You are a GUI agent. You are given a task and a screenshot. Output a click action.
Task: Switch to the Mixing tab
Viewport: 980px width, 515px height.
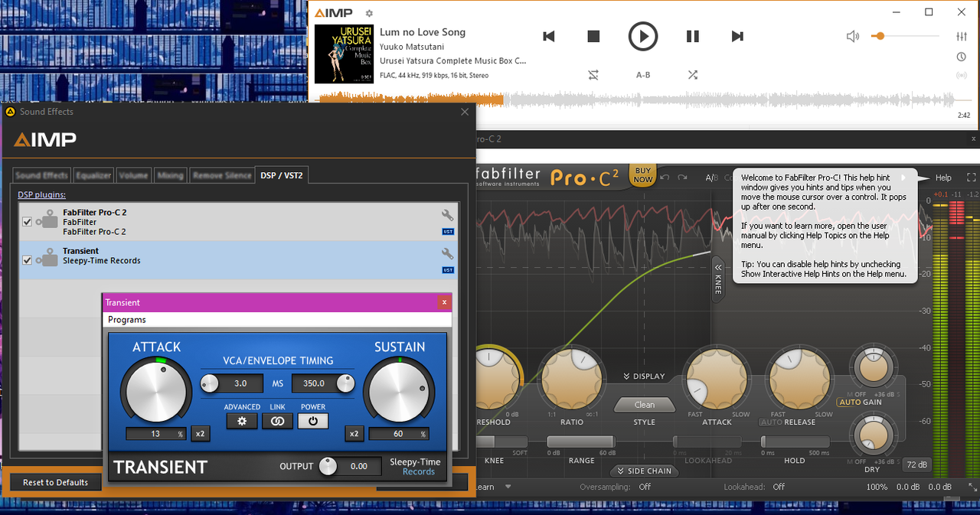point(170,175)
